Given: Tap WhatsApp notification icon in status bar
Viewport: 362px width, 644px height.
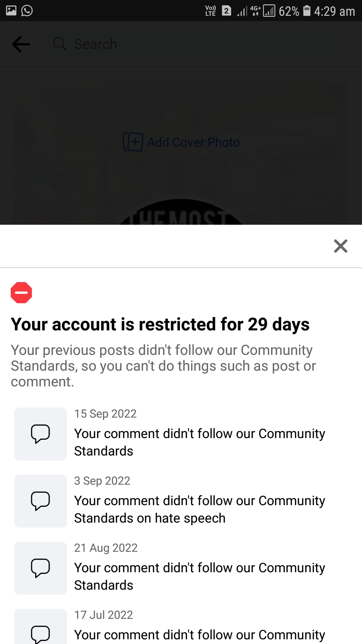Looking at the screenshot, I should pos(27,11).
